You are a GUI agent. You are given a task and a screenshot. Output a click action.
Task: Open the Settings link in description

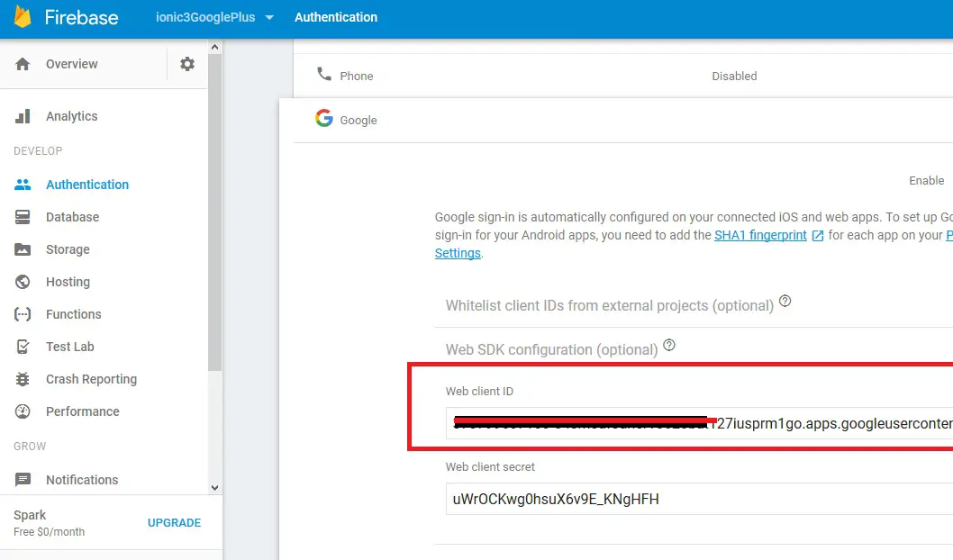(458, 253)
